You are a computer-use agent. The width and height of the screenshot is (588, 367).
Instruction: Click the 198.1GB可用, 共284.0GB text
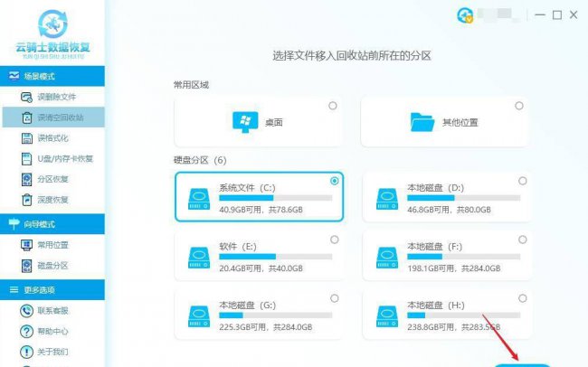tap(454, 268)
